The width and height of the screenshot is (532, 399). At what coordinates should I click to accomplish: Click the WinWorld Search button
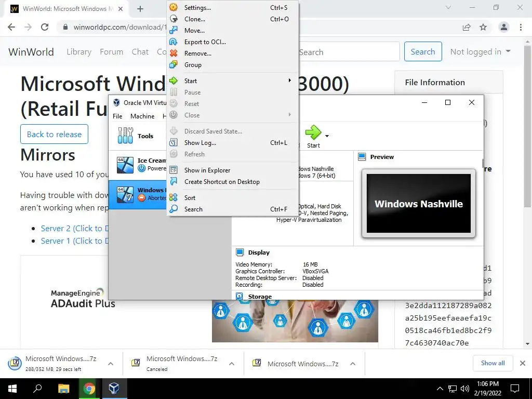423,51
